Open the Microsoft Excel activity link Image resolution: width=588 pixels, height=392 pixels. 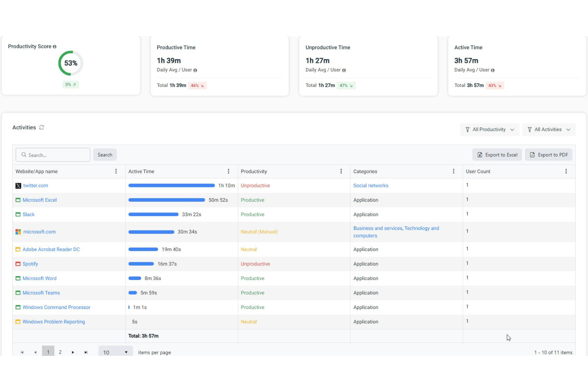(40, 200)
